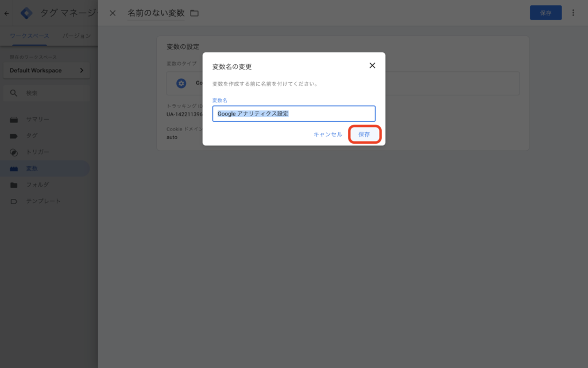Click キャンセル in the dialog
This screenshot has width=588, height=368.
pos(328,135)
